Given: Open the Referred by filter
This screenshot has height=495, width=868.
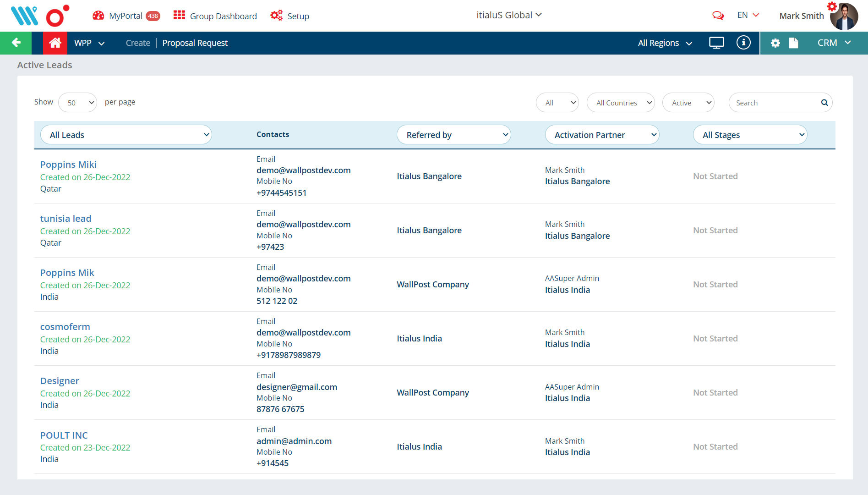Looking at the screenshot, I should 453,135.
